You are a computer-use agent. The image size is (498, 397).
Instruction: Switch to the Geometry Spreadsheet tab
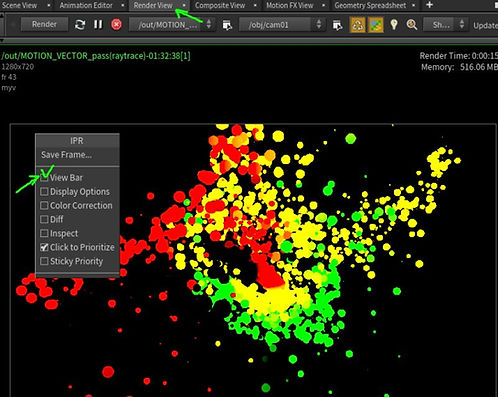(x=370, y=5)
